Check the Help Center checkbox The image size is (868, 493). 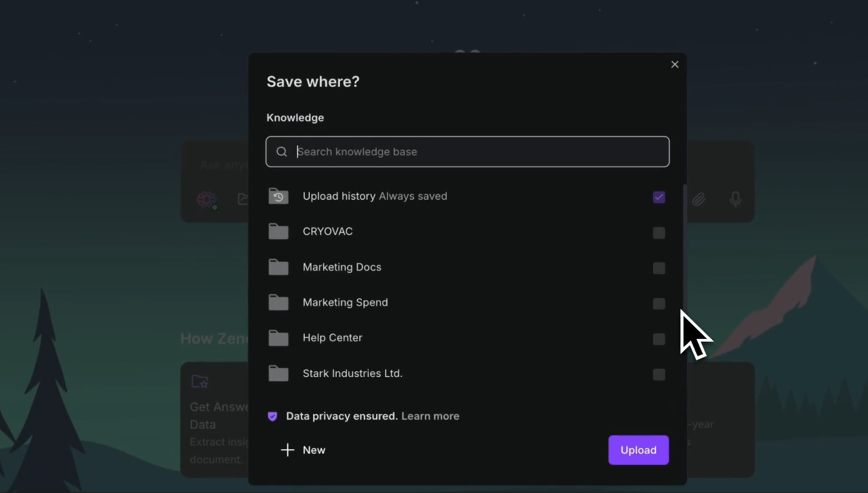point(659,339)
